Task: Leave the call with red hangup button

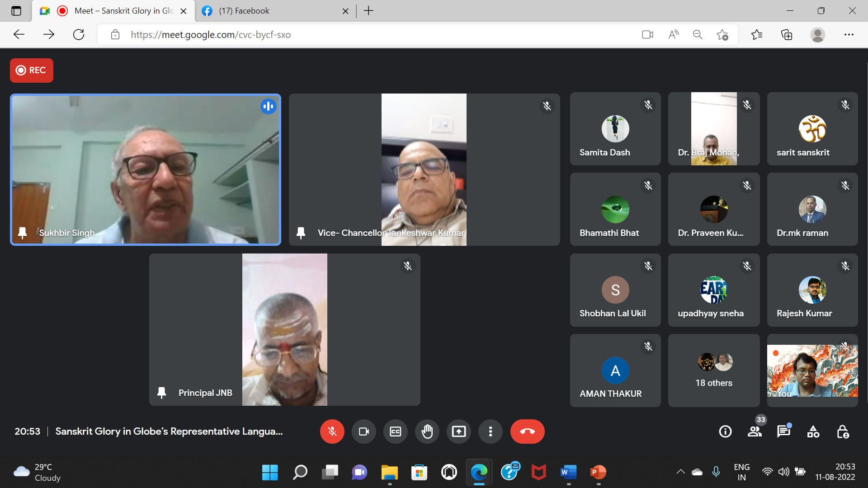Action: (527, 432)
